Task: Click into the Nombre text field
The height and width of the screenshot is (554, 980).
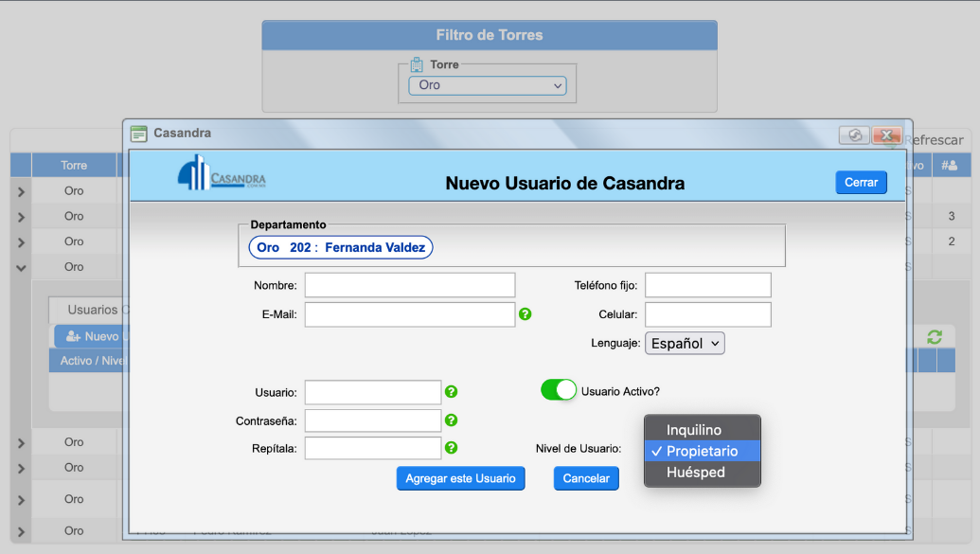Action: 409,285
